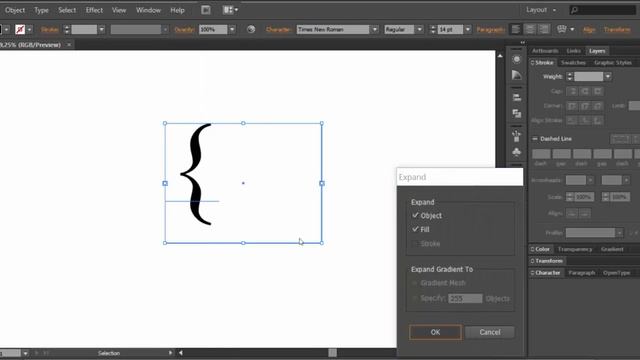This screenshot has height=360, width=640.
Task: Click the club-shaped Symbols icon in dock
Action: [x=517, y=152]
